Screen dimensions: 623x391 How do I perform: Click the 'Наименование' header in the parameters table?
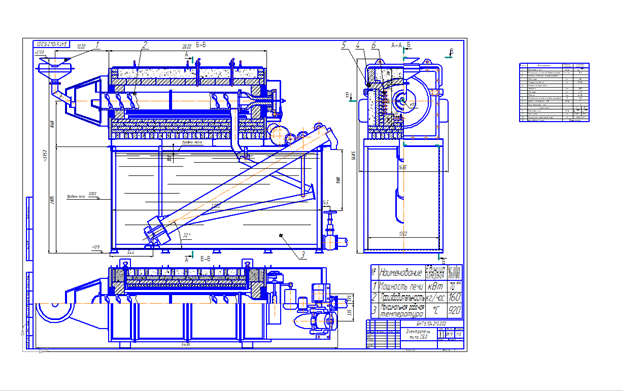pyautogui.click(x=401, y=273)
